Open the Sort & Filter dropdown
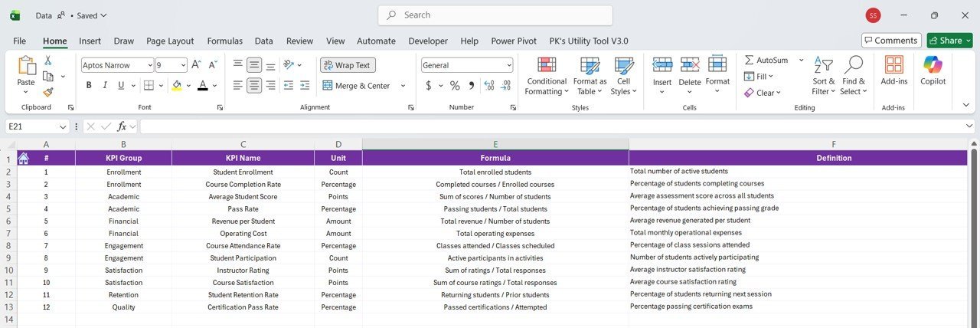This screenshot has width=980, height=328. coord(824,76)
